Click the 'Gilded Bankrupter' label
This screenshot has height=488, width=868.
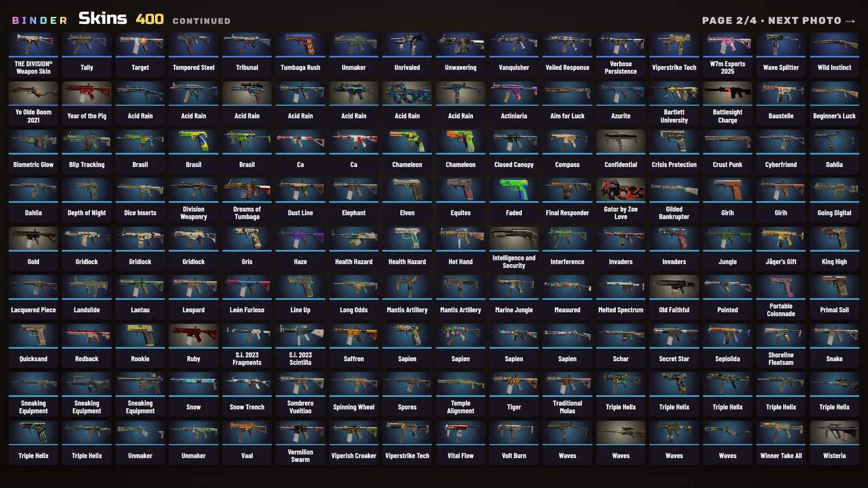coord(674,213)
